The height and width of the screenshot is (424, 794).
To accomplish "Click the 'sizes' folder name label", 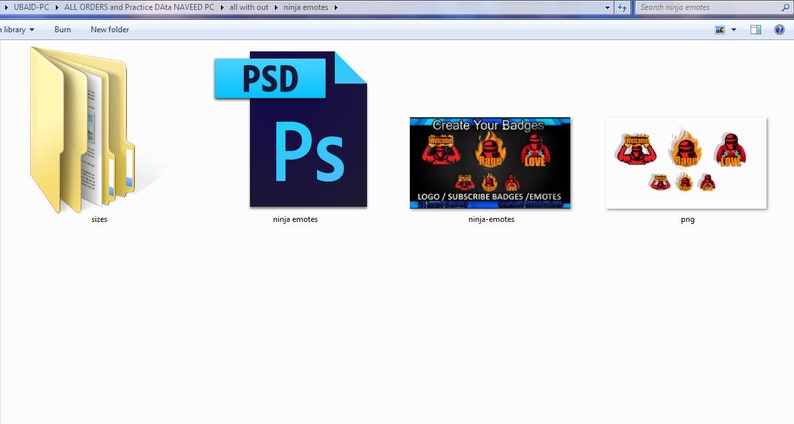I will coord(99,219).
